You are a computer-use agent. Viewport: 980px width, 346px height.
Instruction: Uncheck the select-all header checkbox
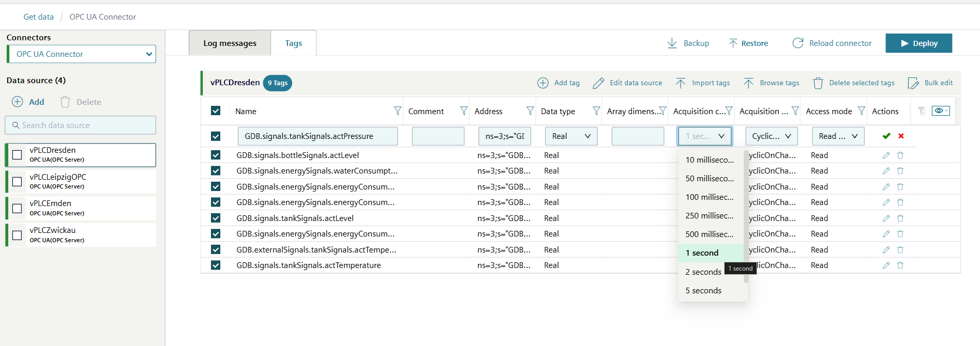216,111
